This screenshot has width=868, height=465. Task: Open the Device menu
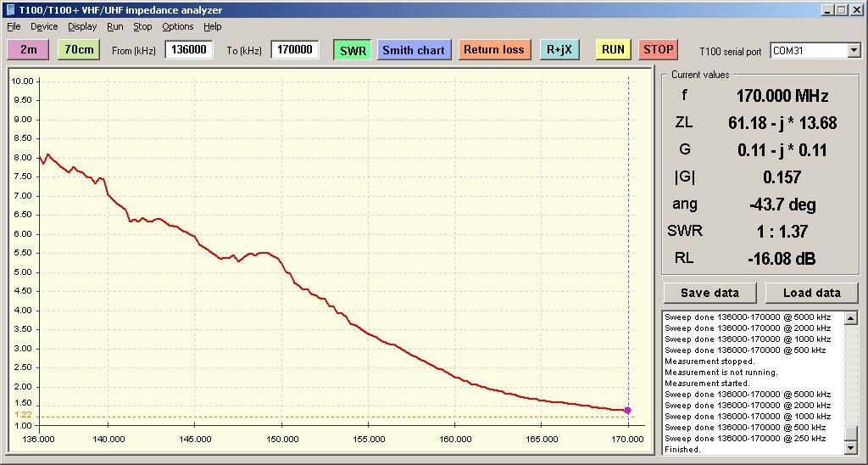click(x=44, y=26)
